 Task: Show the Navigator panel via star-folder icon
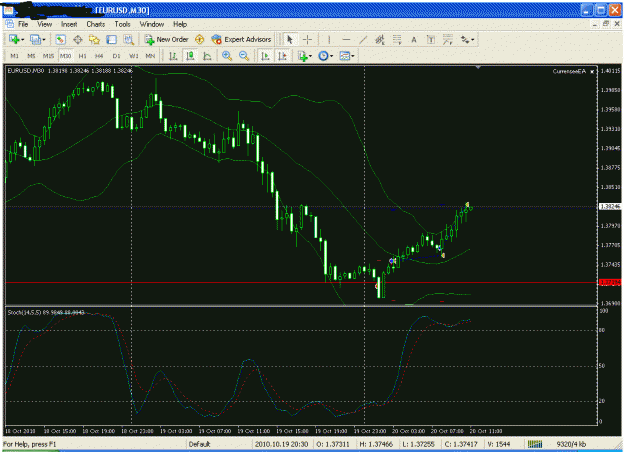[94, 39]
